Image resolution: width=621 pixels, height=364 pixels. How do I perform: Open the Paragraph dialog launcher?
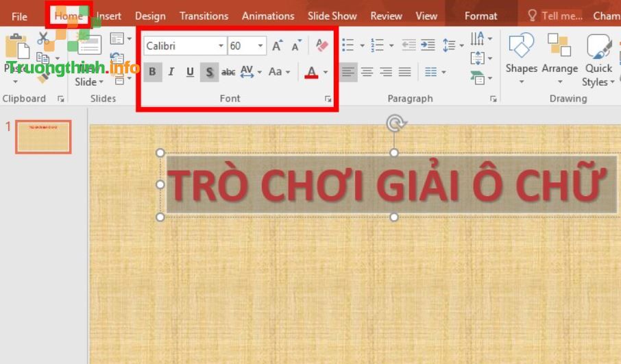click(x=493, y=99)
